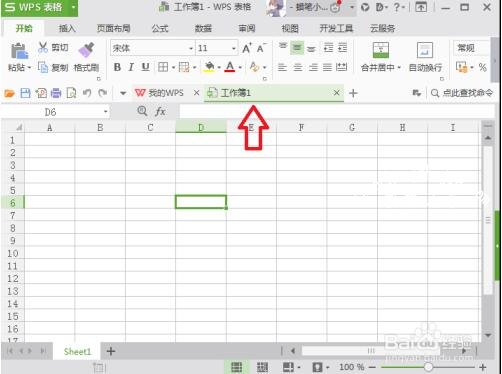502x374 pixels.
Task: Open the font name dropdown
Action: 191,49
